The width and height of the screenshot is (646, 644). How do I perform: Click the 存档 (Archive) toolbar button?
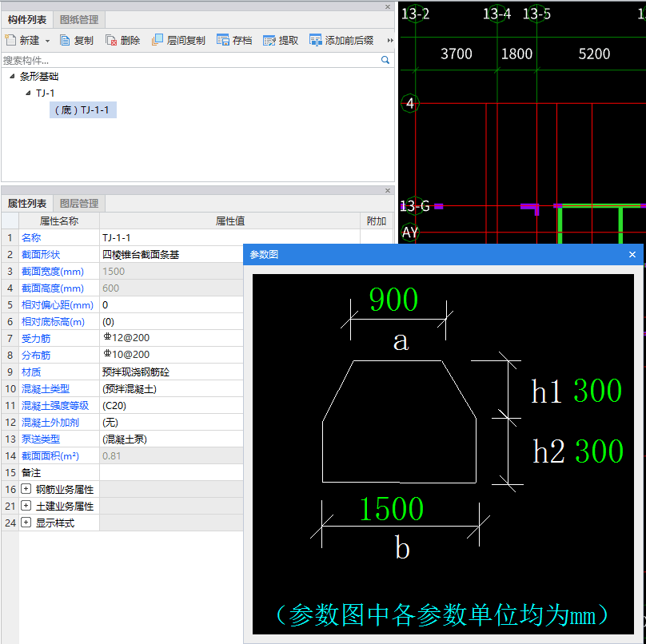coord(234,41)
